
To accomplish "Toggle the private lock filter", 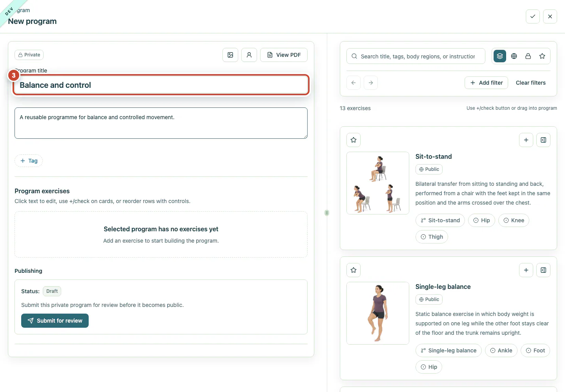I will [528, 56].
